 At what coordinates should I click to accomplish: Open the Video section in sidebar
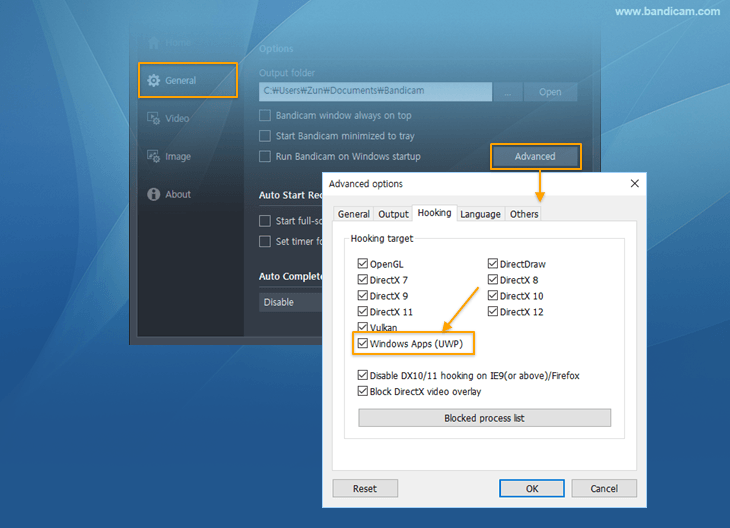pyautogui.click(x=169, y=118)
